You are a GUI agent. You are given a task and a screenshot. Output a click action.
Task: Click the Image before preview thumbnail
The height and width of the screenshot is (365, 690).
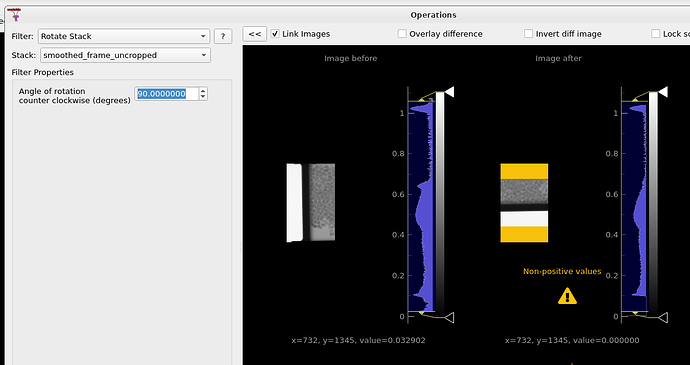[x=311, y=203]
